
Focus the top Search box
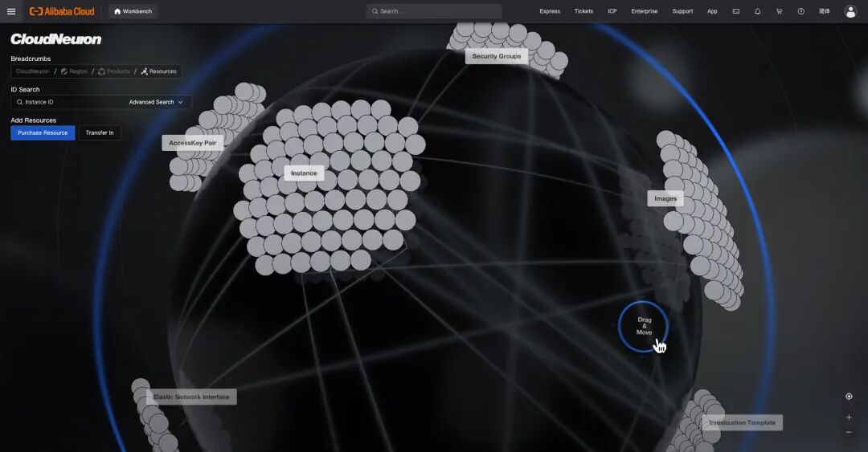coord(434,11)
